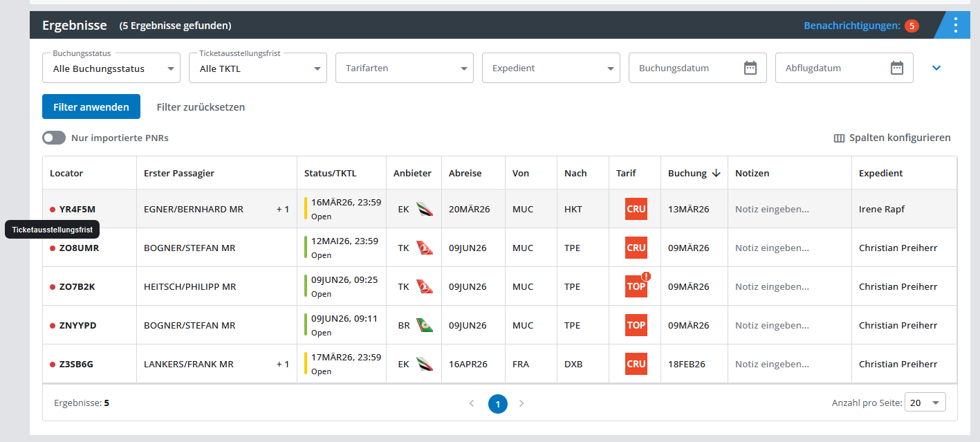Expand additional filters with chevron
Image resolution: width=980 pixels, height=442 pixels.
click(936, 68)
